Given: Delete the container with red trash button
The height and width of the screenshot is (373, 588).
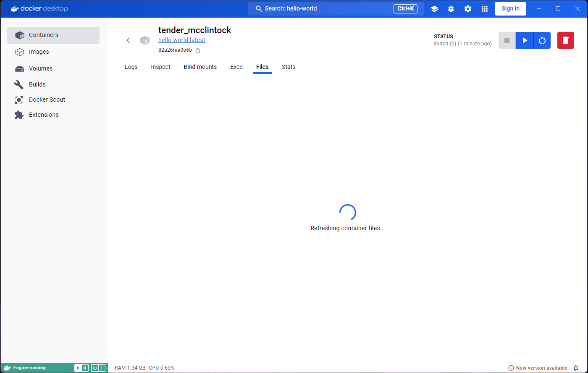Looking at the screenshot, I should (566, 40).
